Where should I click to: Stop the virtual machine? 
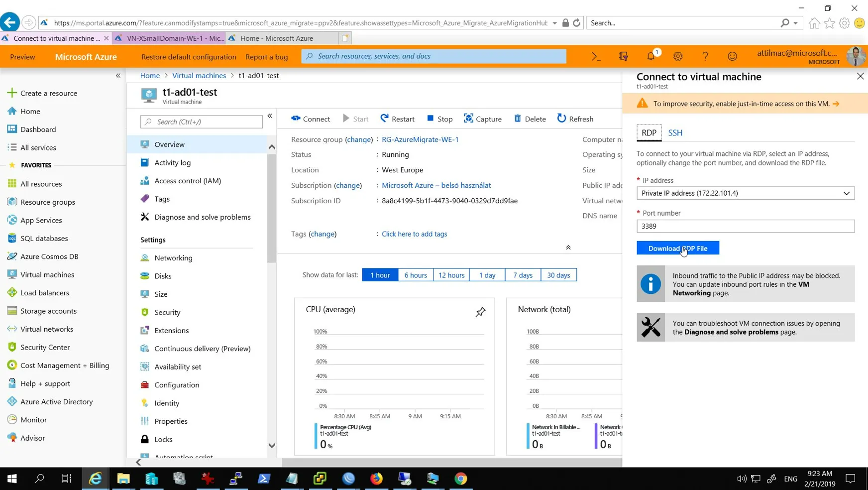[439, 119]
